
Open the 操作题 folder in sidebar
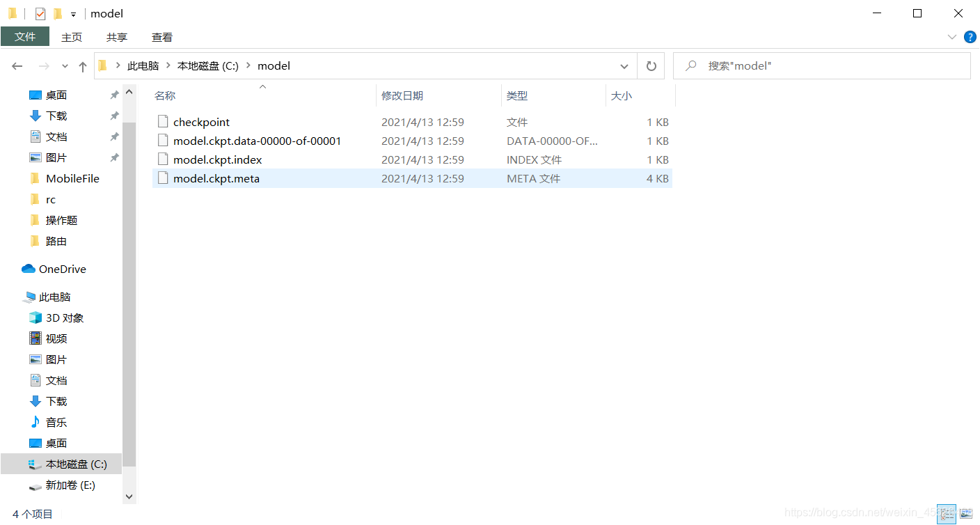(61, 220)
